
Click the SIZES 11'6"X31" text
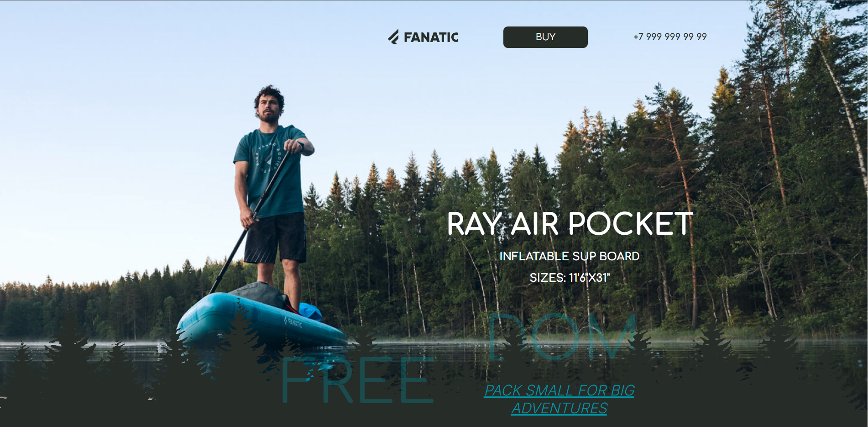click(x=570, y=278)
